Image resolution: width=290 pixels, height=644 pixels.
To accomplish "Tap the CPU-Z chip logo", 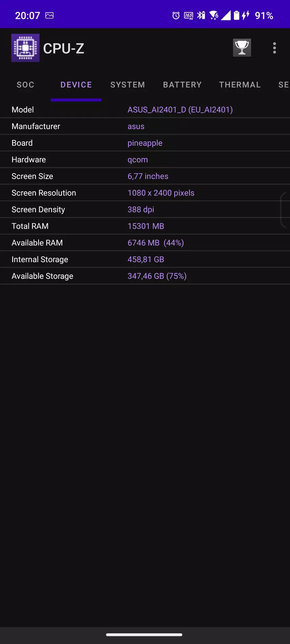I will 25,48.
